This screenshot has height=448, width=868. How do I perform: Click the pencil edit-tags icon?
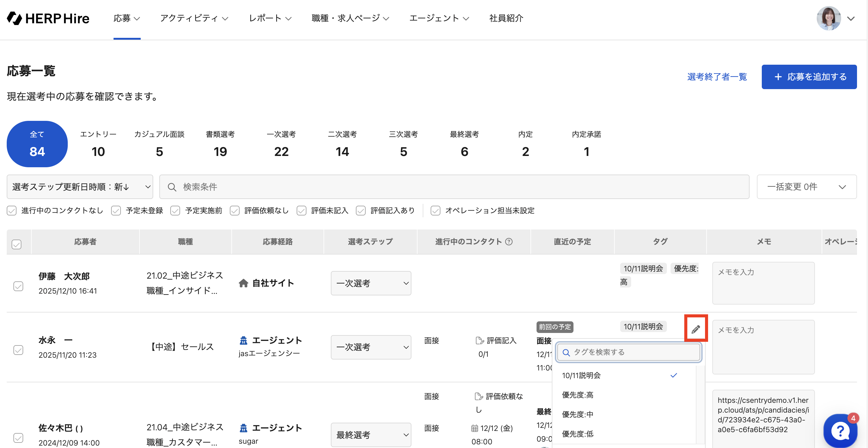coord(696,329)
